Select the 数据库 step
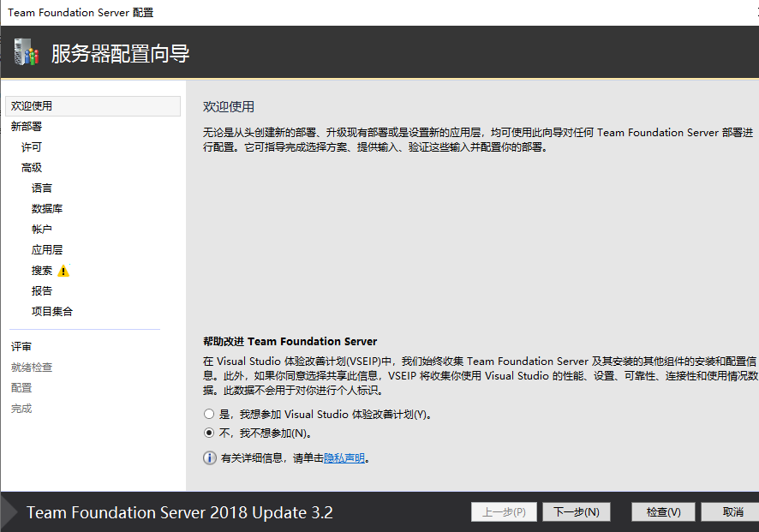 coord(47,209)
